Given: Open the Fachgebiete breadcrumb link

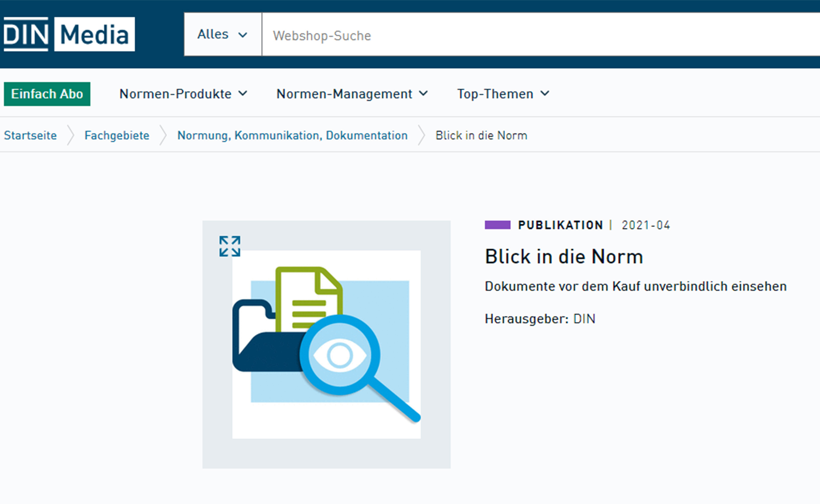Looking at the screenshot, I should pos(117,135).
